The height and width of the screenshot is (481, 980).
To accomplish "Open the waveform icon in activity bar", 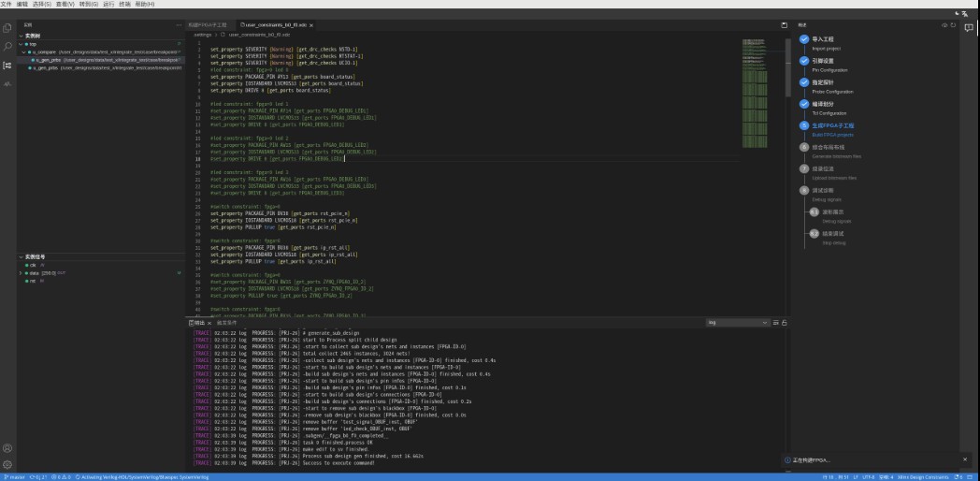I will click(x=7, y=84).
